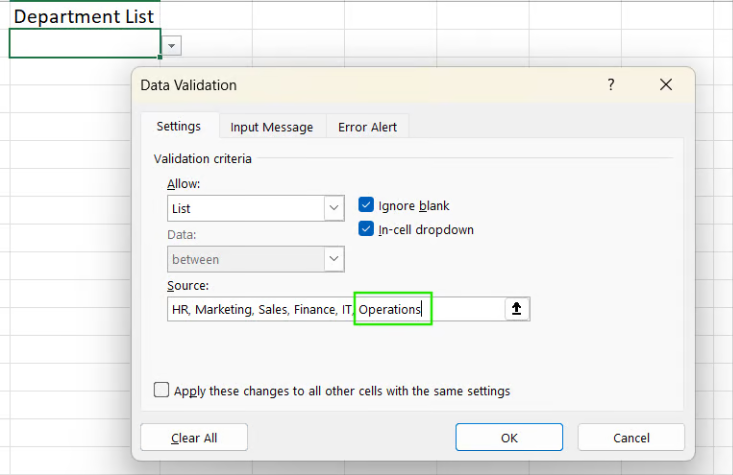Select the Department List header cell
733x475 pixels.
[84, 17]
